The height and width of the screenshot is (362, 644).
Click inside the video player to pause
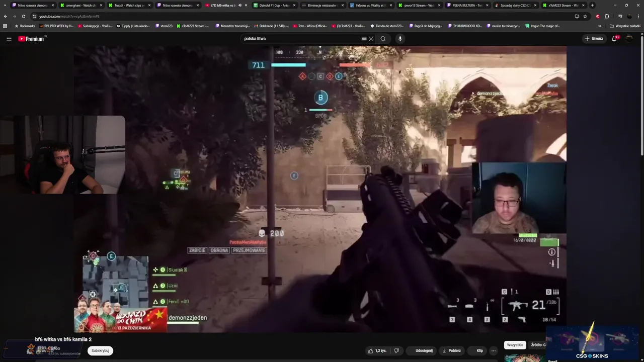tap(320, 189)
